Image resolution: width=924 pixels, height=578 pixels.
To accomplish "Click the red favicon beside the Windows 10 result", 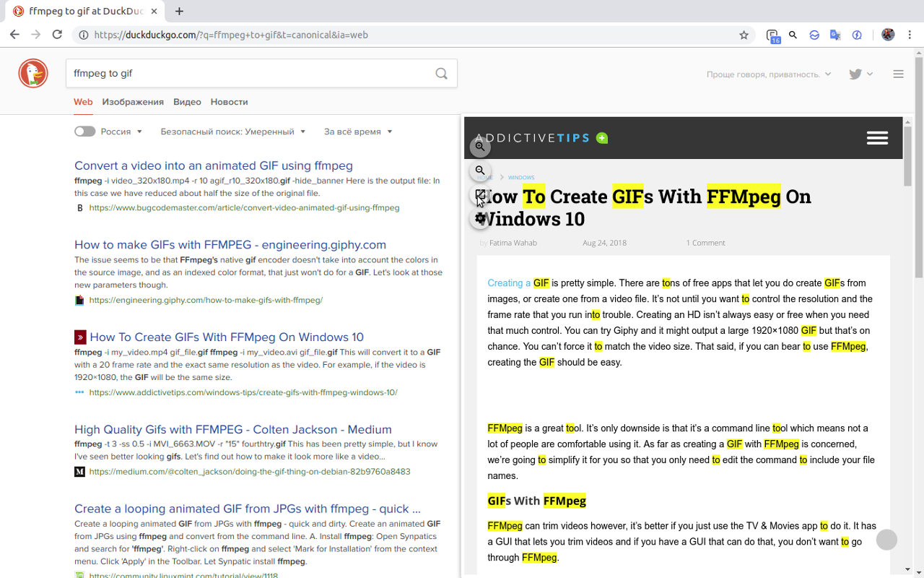I will [x=80, y=337].
